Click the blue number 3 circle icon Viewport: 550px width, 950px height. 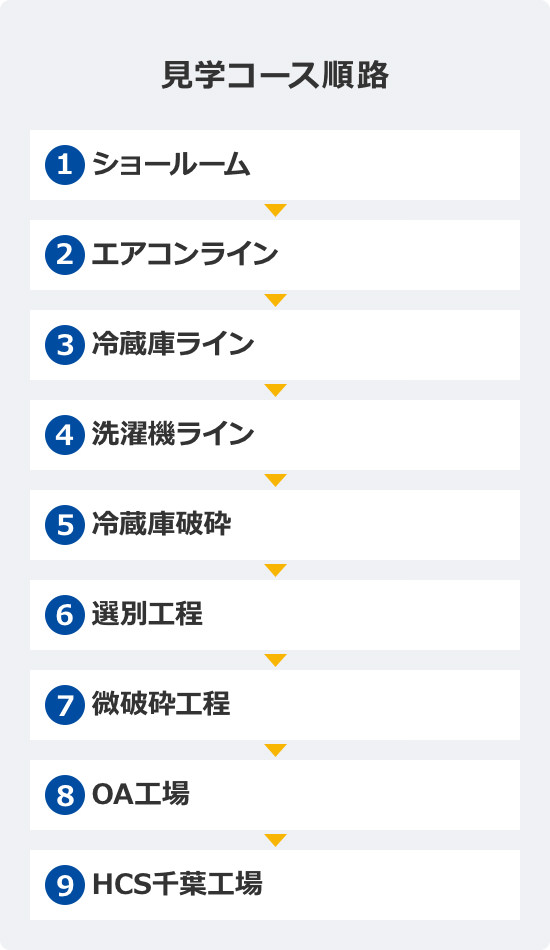(x=65, y=345)
